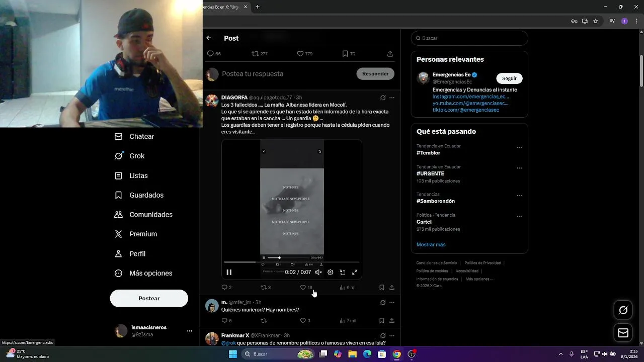The width and height of the screenshot is (644, 362).
Task: Open a new browser tab
Action: pos(258,7)
